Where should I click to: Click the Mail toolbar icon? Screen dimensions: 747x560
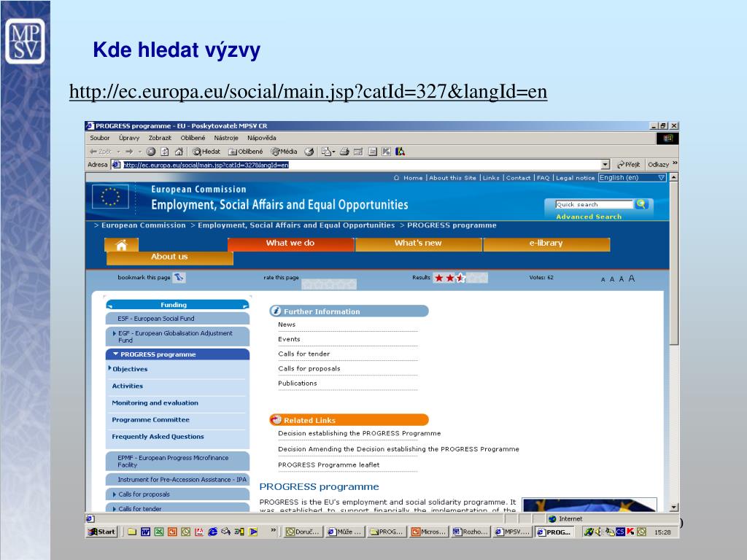[326, 152]
